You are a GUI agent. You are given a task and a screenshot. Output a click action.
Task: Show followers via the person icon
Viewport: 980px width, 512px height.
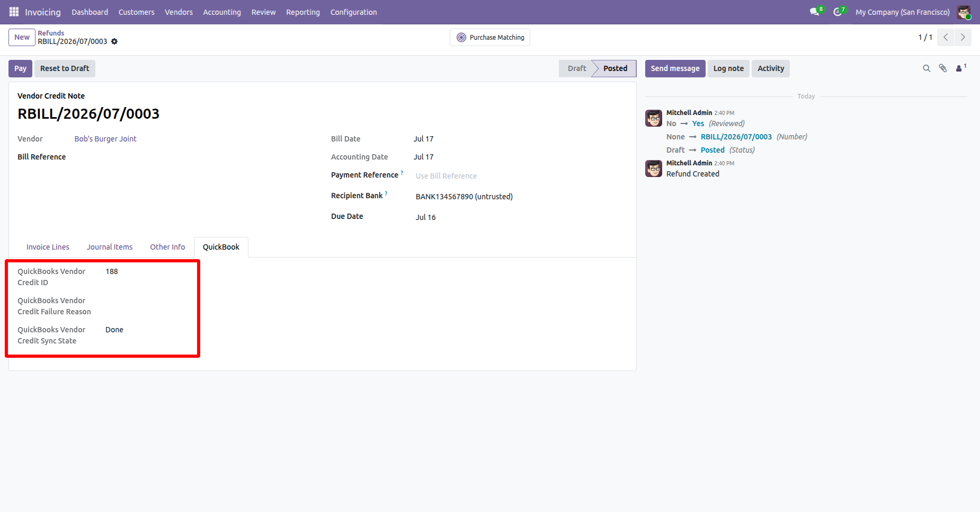click(x=960, y=68)
